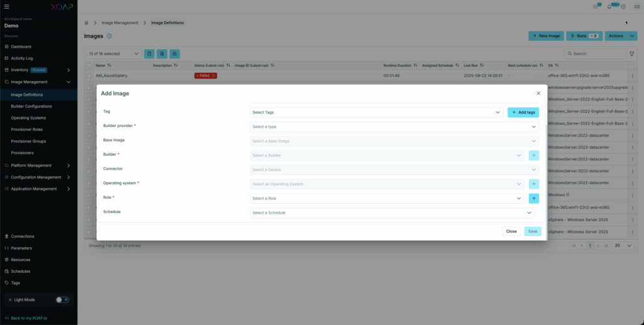
Task: Toggle the Light Mode switch
Action: click(x=62, y=300)
